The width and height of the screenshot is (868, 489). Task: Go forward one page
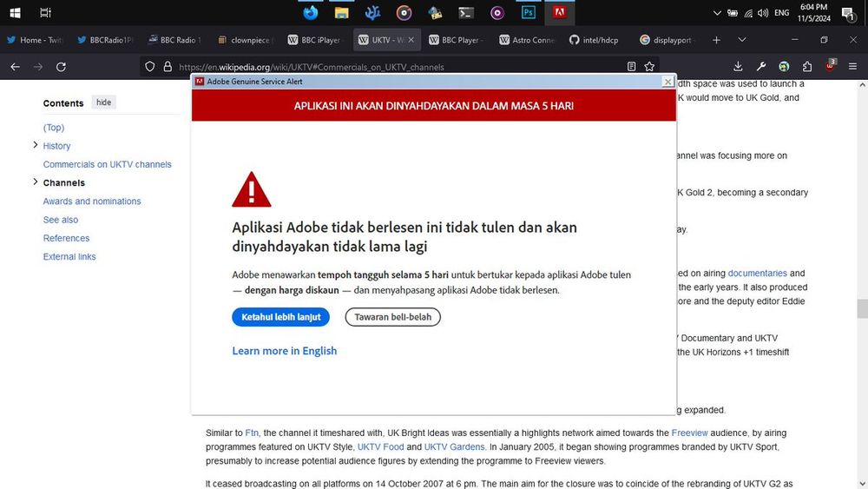(38, 67)
